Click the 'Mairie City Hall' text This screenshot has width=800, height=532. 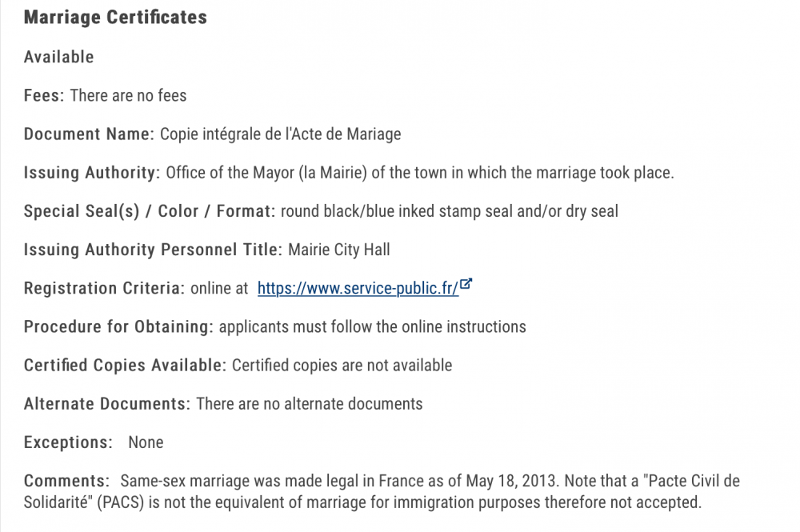pyautogui.click(x=338, y=250)
